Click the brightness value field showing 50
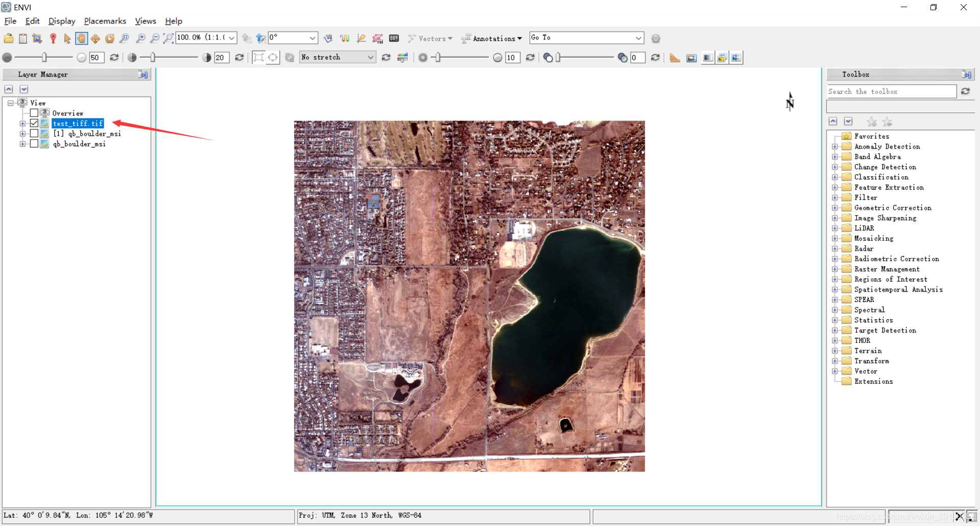 tap(96, 58)
